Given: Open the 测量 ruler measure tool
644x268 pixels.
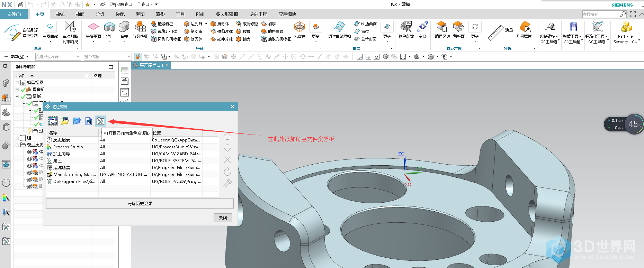Looking at the screenshot, I should tap(496, 32).
